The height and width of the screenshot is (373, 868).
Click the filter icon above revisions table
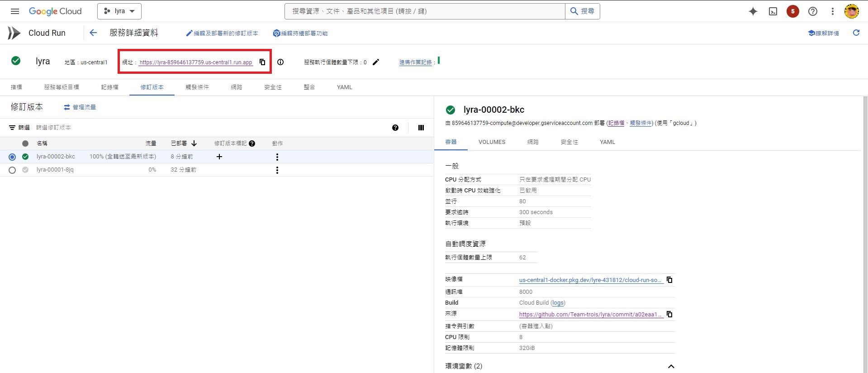[12, 128]
